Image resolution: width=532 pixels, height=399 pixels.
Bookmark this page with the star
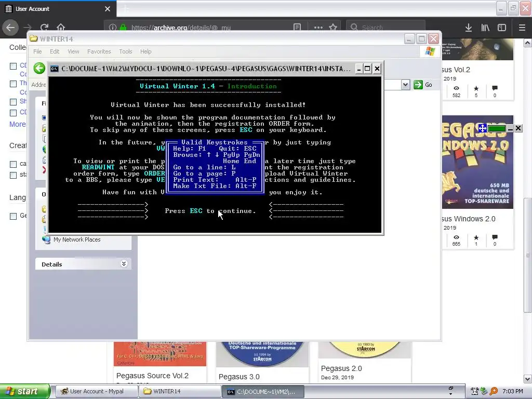pyautogui.click(x=333, y=28)
